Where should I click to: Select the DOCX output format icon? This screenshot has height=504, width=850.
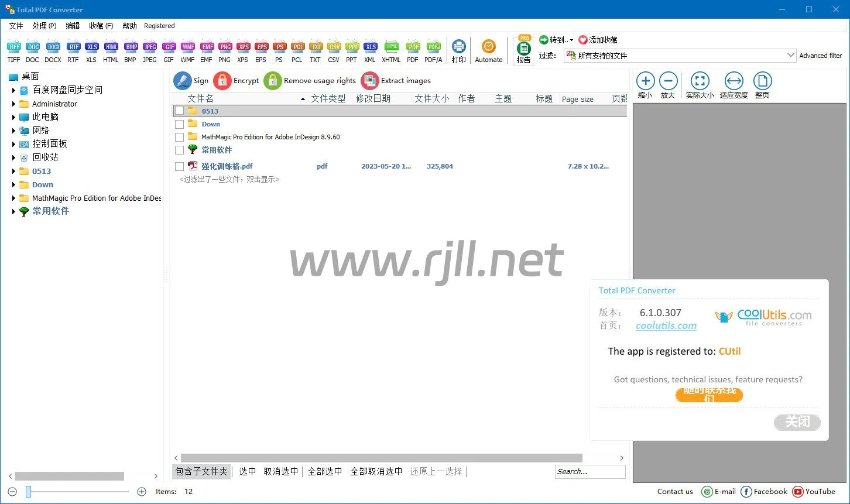pos(53,47)
